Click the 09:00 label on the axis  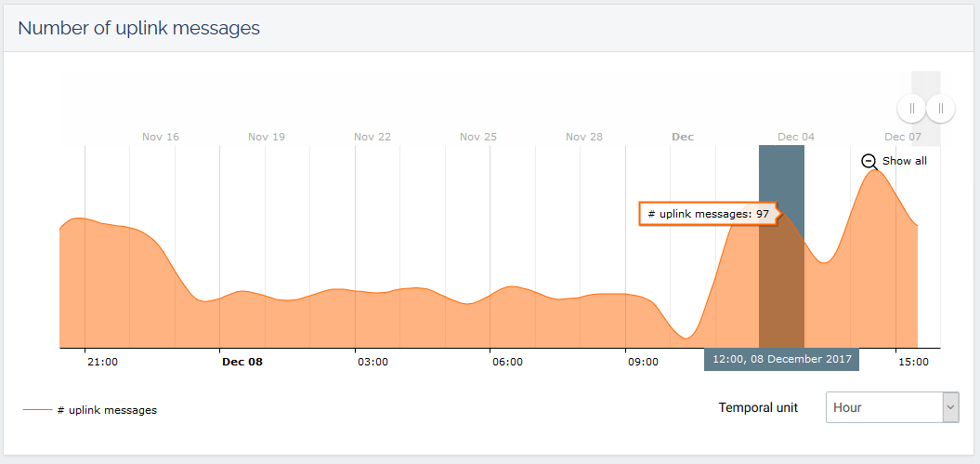click(x=643, y=362)
